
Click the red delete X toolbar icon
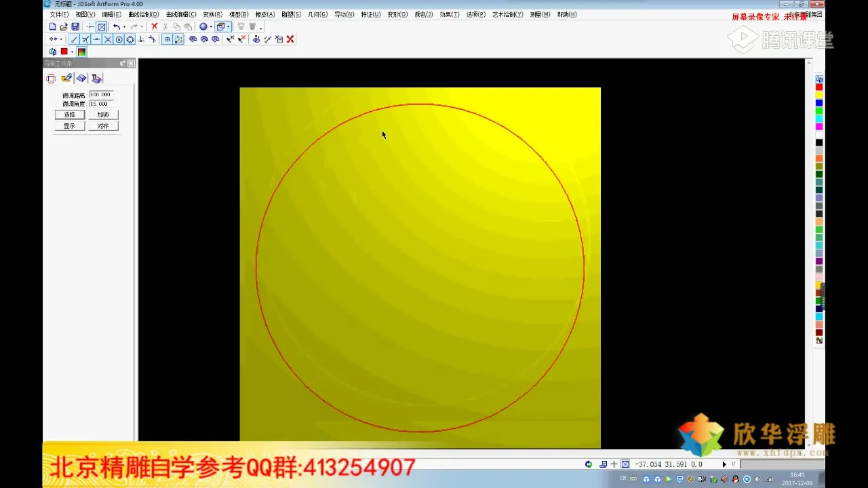(x=154, y=26)
